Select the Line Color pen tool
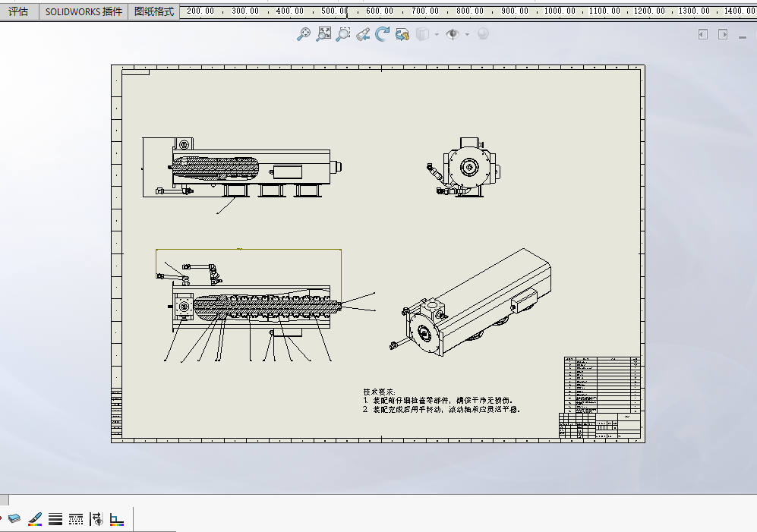 35,519
